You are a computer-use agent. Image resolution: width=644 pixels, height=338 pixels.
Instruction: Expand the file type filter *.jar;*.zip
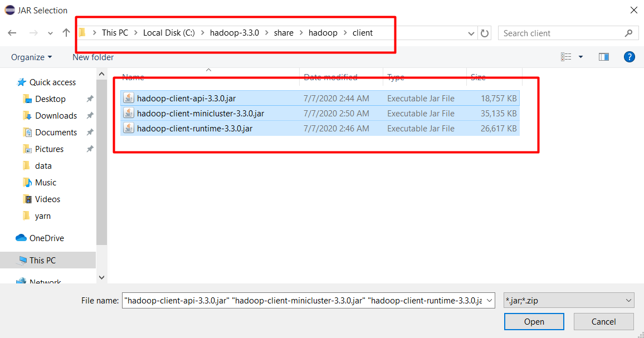[568, 301]
